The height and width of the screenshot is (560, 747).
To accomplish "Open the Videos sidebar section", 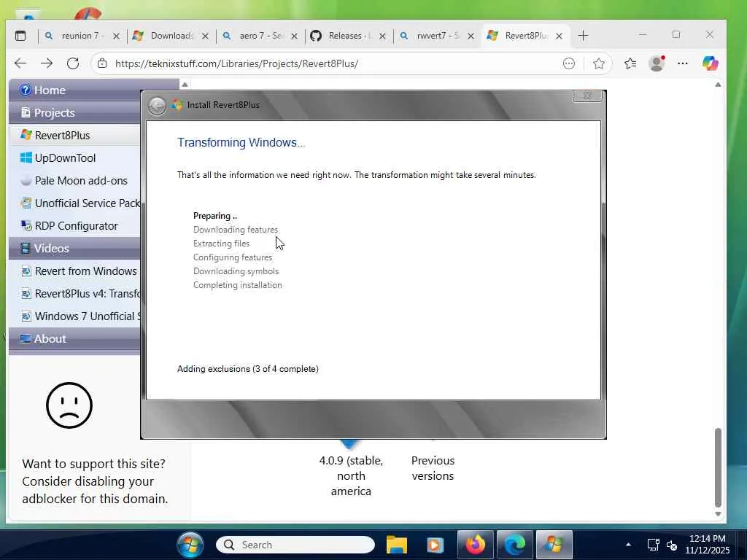I will point(75,249).
